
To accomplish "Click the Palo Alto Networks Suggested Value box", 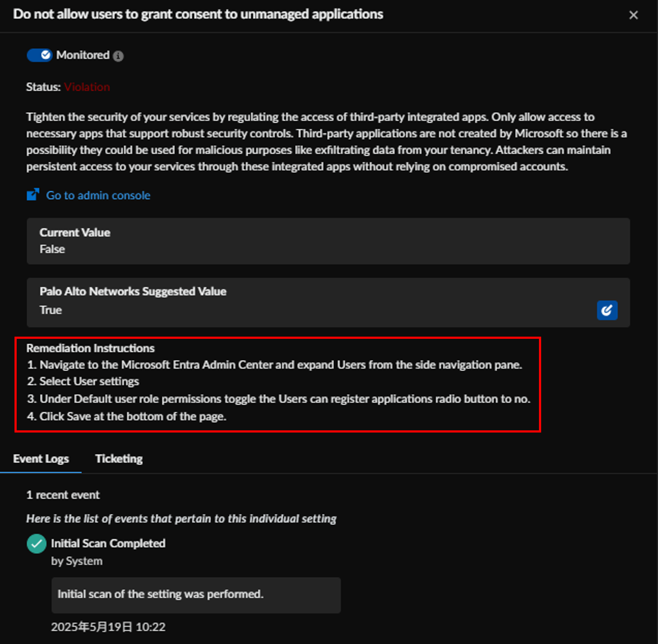I will (x=328, y=303).
